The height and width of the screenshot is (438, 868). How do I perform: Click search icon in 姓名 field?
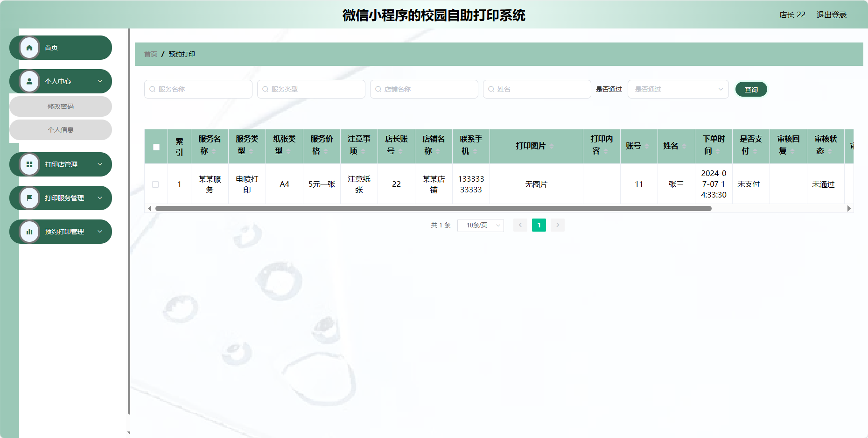point(491,89)
